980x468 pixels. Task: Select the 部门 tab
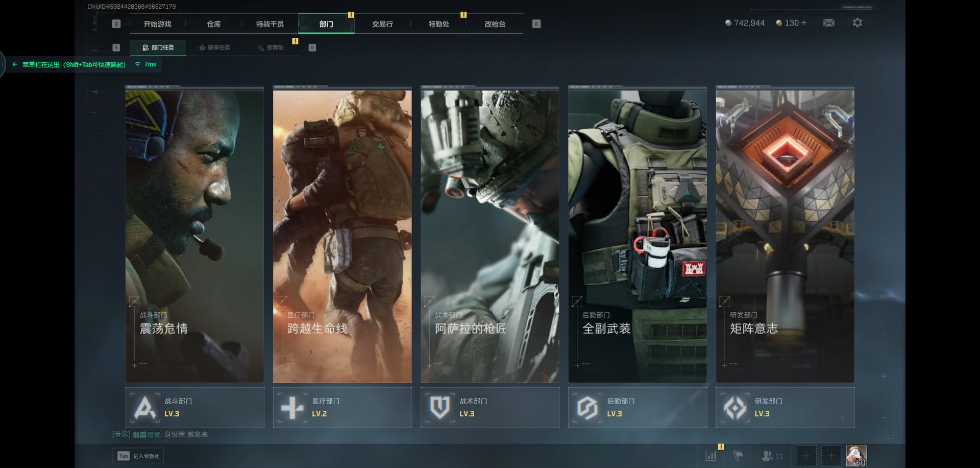coord(326,24)
